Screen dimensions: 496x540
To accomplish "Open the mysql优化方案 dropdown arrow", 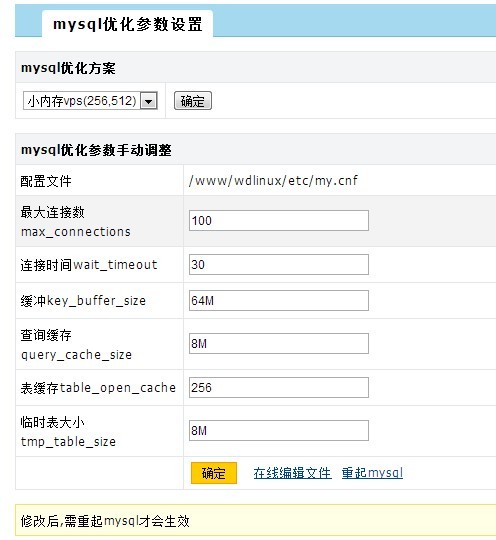I will [149, 101].
